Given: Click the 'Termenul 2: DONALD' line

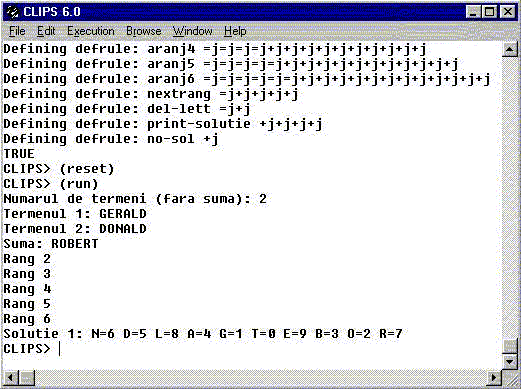Looking at the screenshot, I should [75, 229].
